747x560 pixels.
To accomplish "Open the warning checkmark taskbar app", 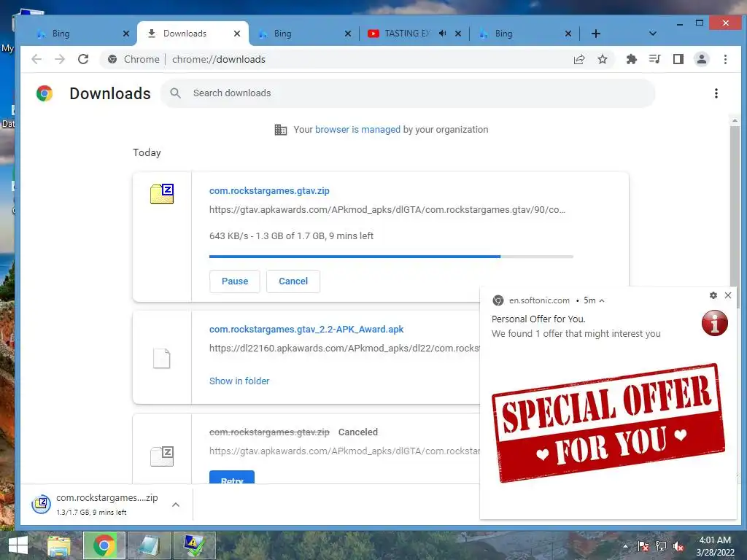I will (194, 545).
